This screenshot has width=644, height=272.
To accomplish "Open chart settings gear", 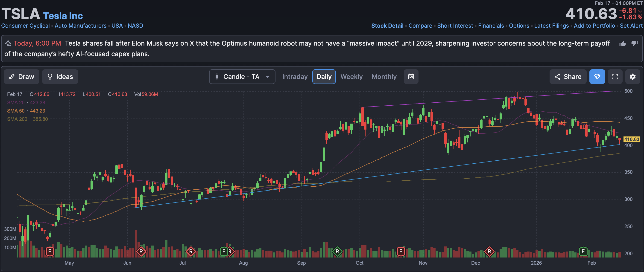I will pos(632,77).
